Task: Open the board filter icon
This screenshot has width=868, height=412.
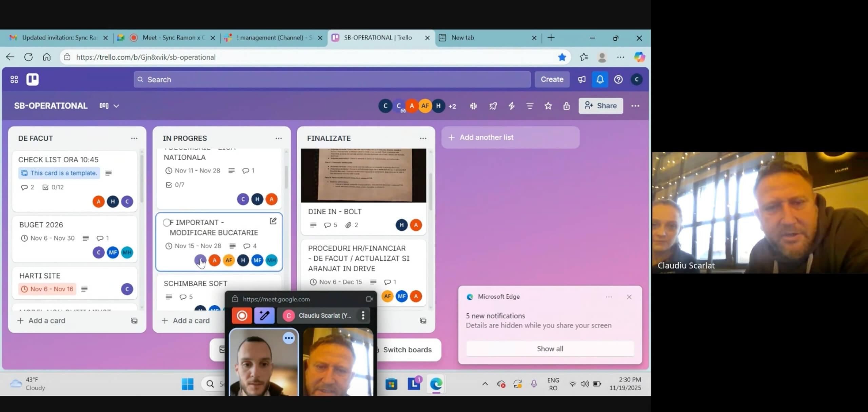Action: click(x=530, y=106)
